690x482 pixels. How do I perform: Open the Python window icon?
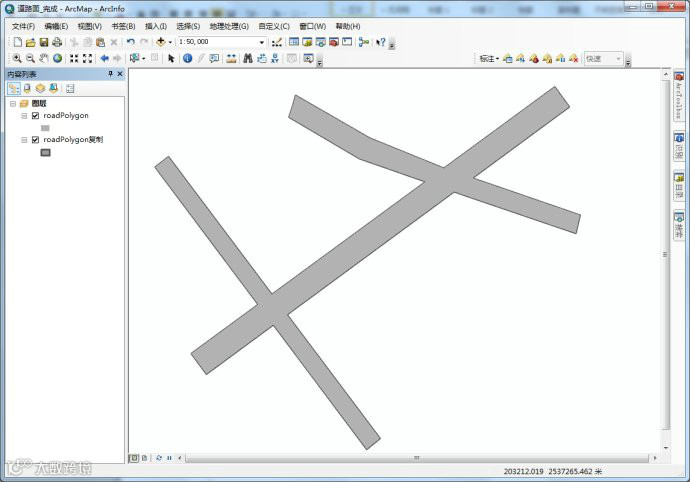pos(347,42)
